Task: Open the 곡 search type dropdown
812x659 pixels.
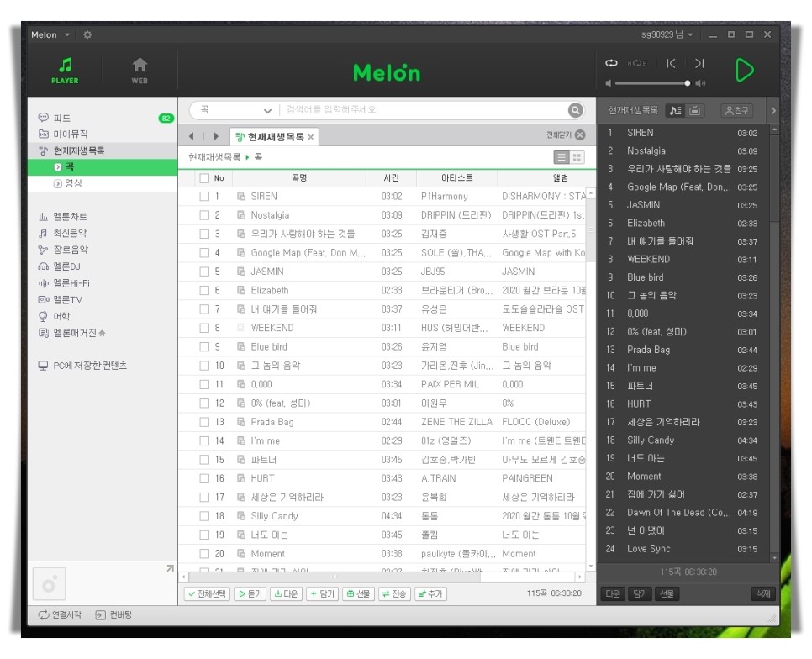Action: point(235,110)
